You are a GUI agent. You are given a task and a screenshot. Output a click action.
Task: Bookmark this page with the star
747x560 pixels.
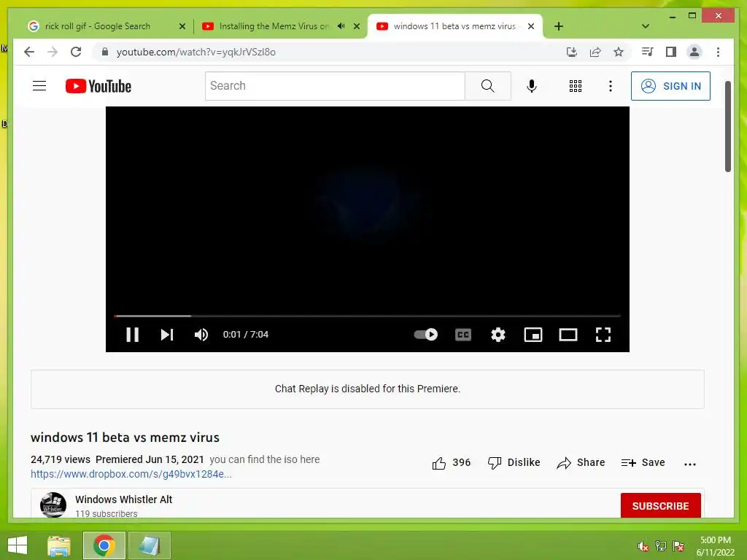(x=619, y=52)
